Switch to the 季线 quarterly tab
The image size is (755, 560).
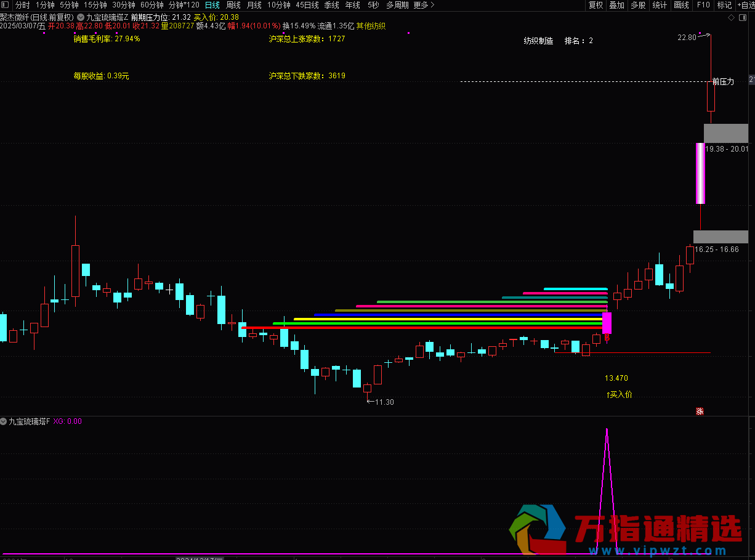pyautogui.click(x=332, y=5)
